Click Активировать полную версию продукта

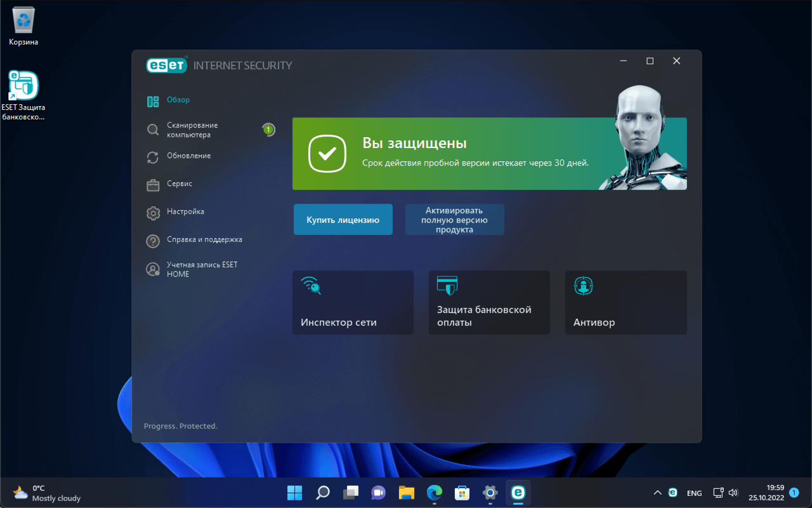pyautogui.click(x=454, y=219)
